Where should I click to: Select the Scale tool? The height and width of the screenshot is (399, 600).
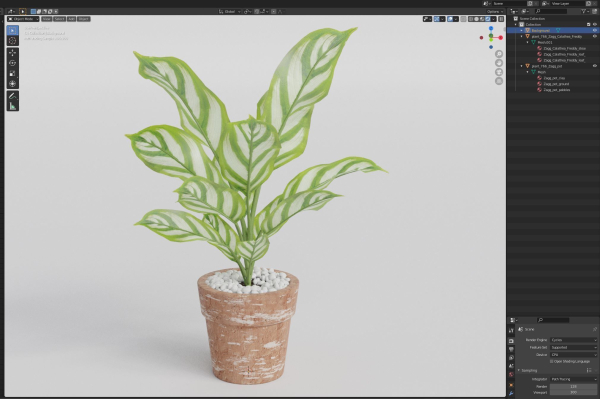click(13, 73)
